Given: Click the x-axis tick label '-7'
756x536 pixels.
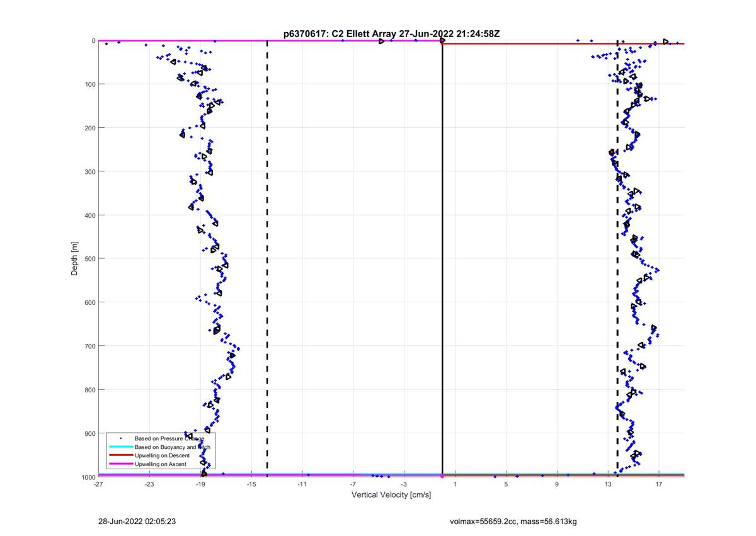Looking at the screenshot, I should click(353, 485).
